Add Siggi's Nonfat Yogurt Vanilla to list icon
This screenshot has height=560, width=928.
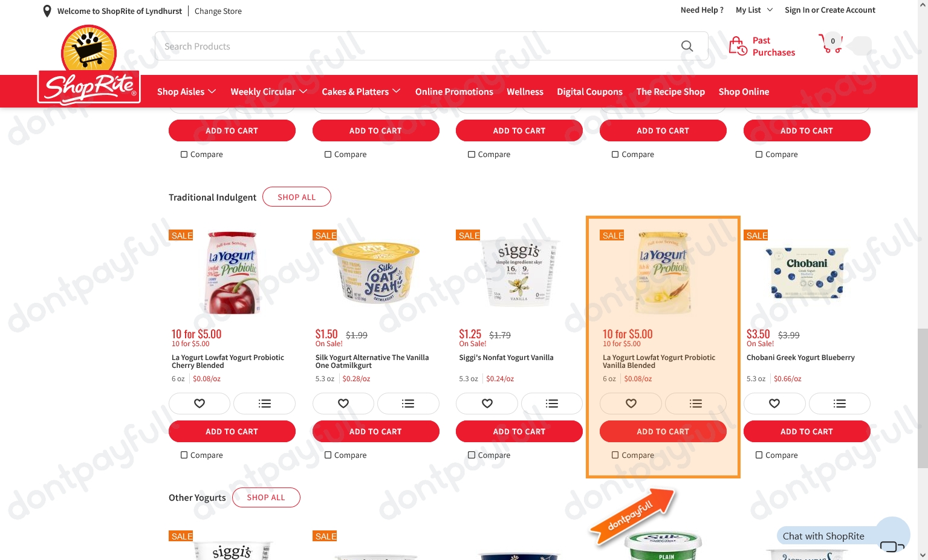(x=552, y=404)
